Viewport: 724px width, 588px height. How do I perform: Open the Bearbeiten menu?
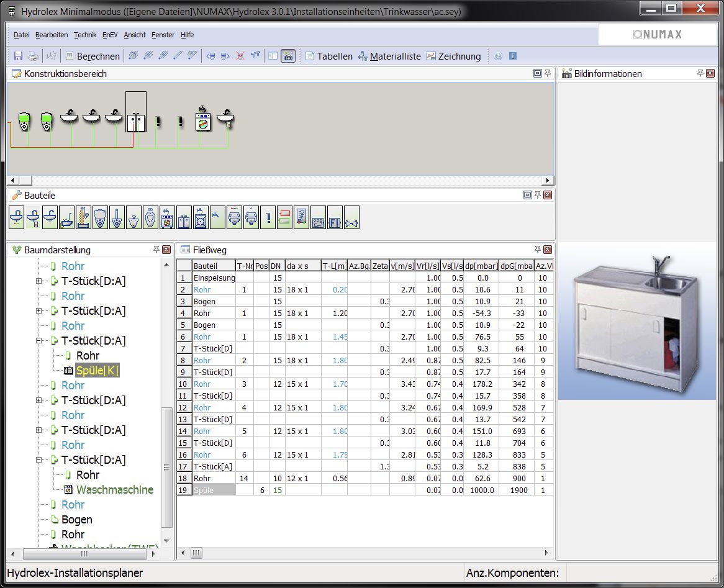[x=52, y=35]
